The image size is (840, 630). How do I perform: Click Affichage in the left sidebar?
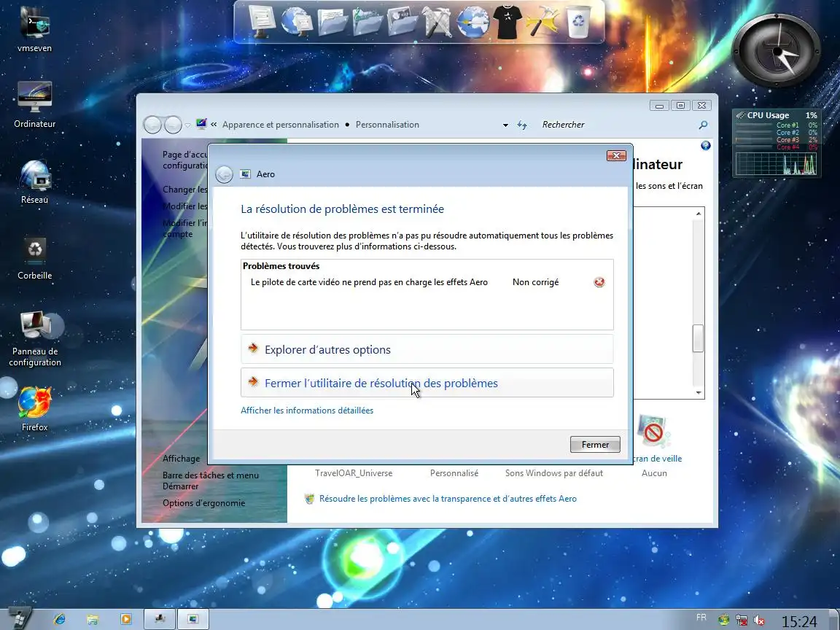click(181, 459)
